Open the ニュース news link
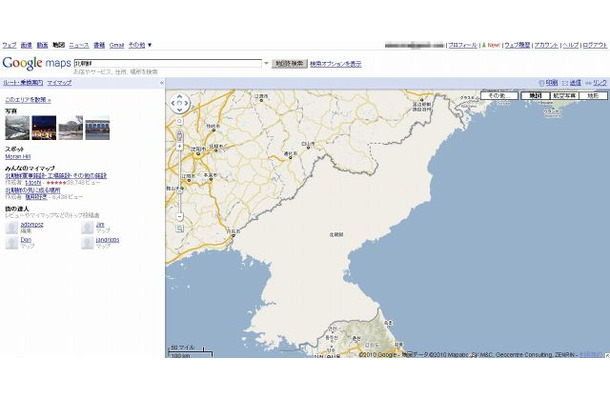The image size is (610, 400). pyautogui.click(x=79, y=45)
